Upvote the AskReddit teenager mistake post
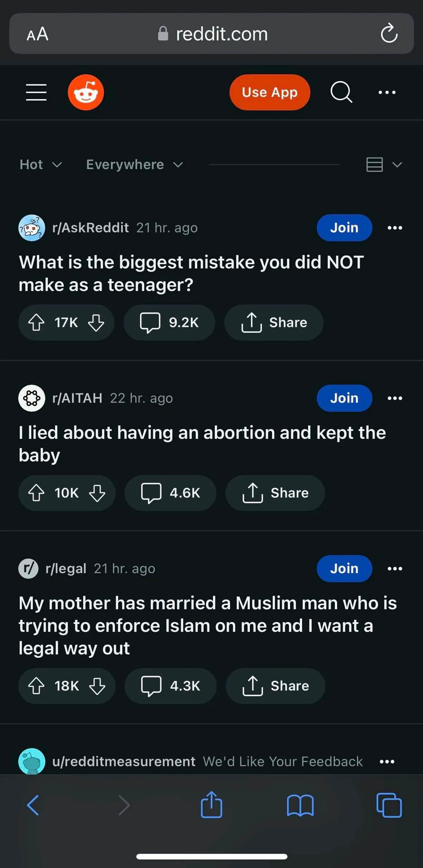Image resolution: width=423 pixels, height=868 pixels. [x=36, y=322]
